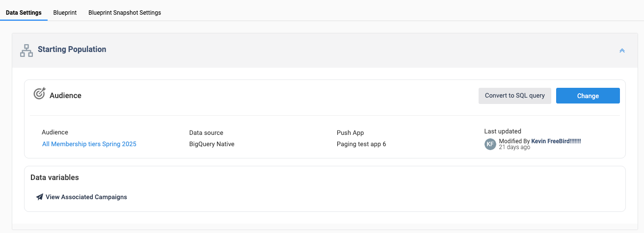Click the Starting Population hierarchy icon
Viewport: 644px width, 233px height.
(x=27, y=51)
